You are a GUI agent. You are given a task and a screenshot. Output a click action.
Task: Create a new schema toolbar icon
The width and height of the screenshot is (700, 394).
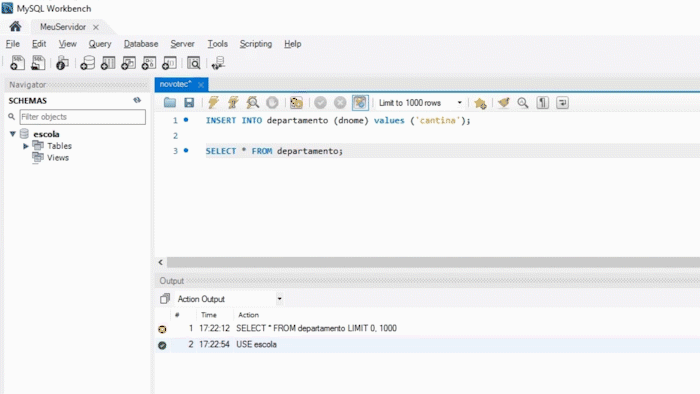click(x=88, y=63)
